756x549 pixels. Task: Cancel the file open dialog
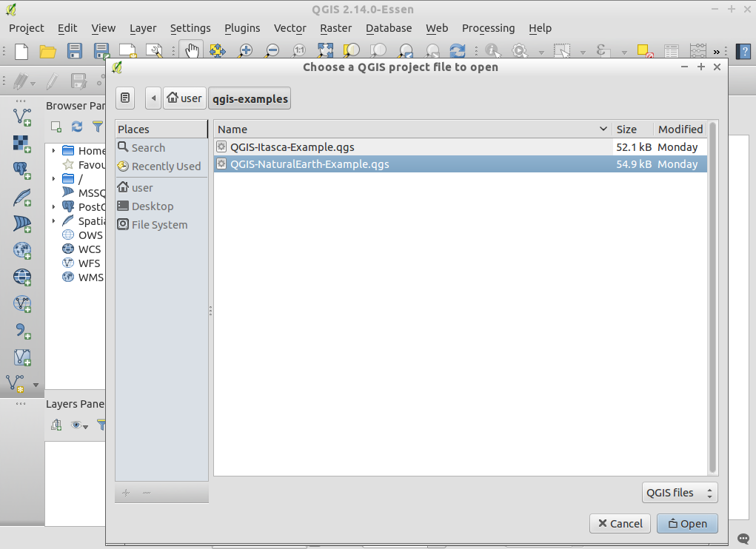(x=620, y=524)
